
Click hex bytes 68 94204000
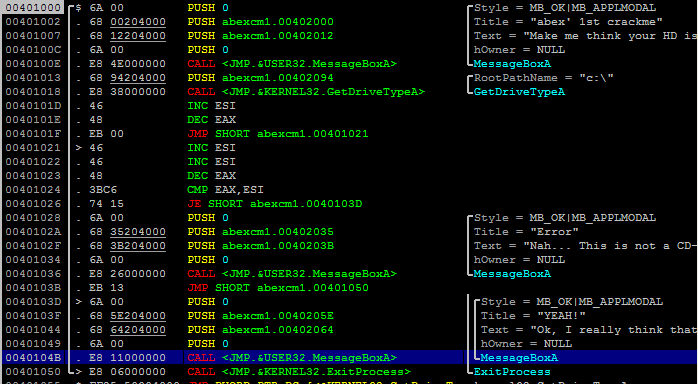point(127,78)
